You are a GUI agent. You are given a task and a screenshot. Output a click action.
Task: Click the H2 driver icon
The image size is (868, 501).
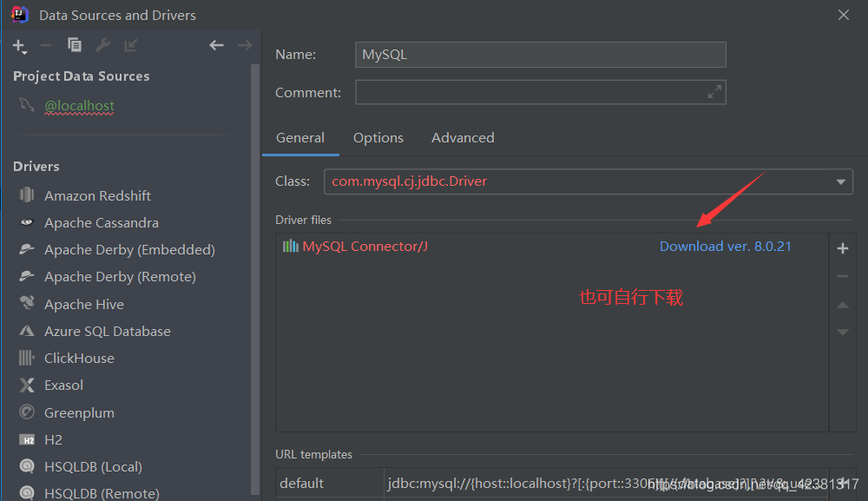point(27,439)
